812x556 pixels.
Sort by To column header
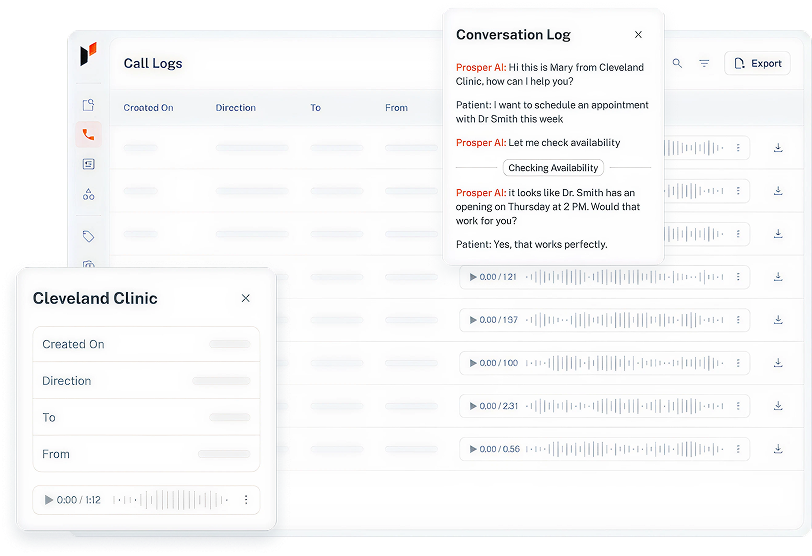(315, 108)
